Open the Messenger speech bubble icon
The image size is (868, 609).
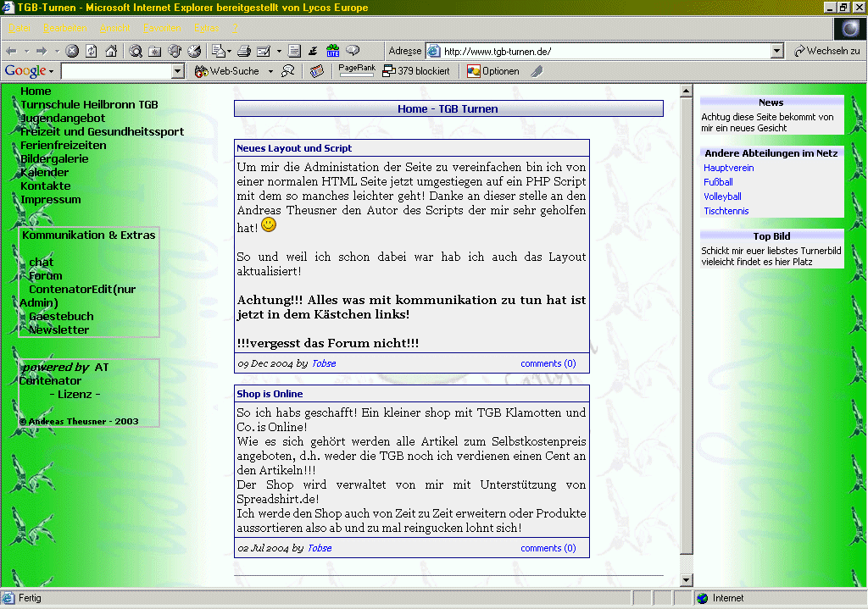(353, 51)
